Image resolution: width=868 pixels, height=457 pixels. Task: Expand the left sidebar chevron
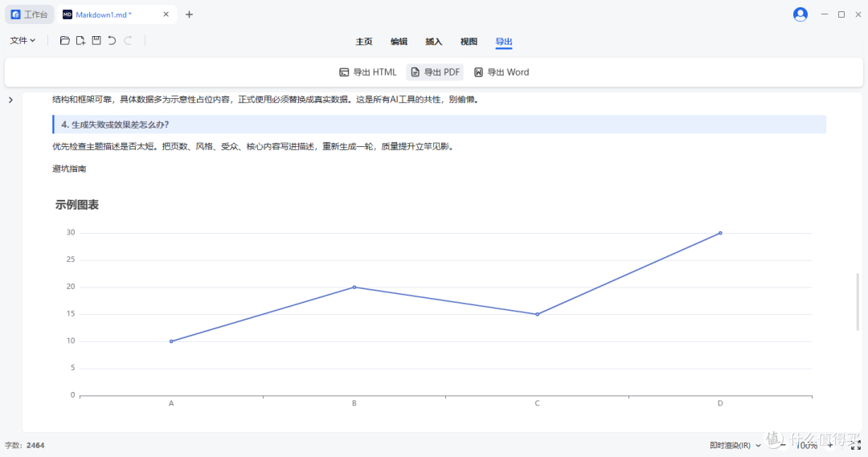coord(10,100)
